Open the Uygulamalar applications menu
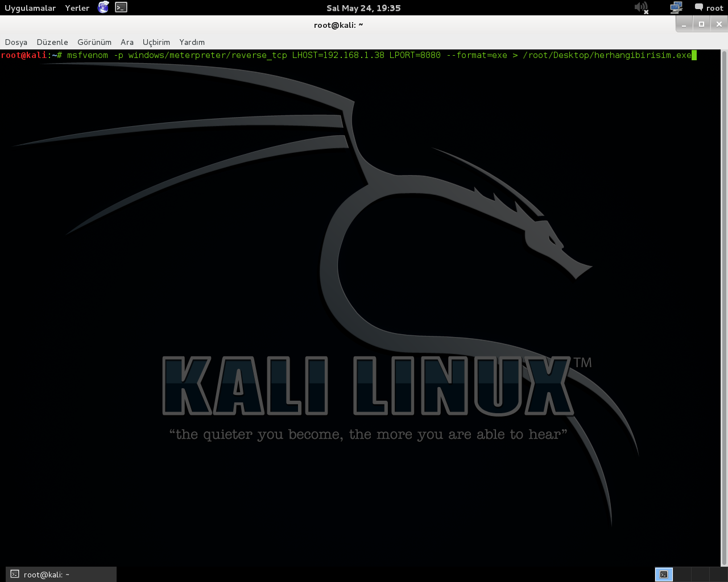The width and height of the screenshot is (728, 582). point(30,8)
